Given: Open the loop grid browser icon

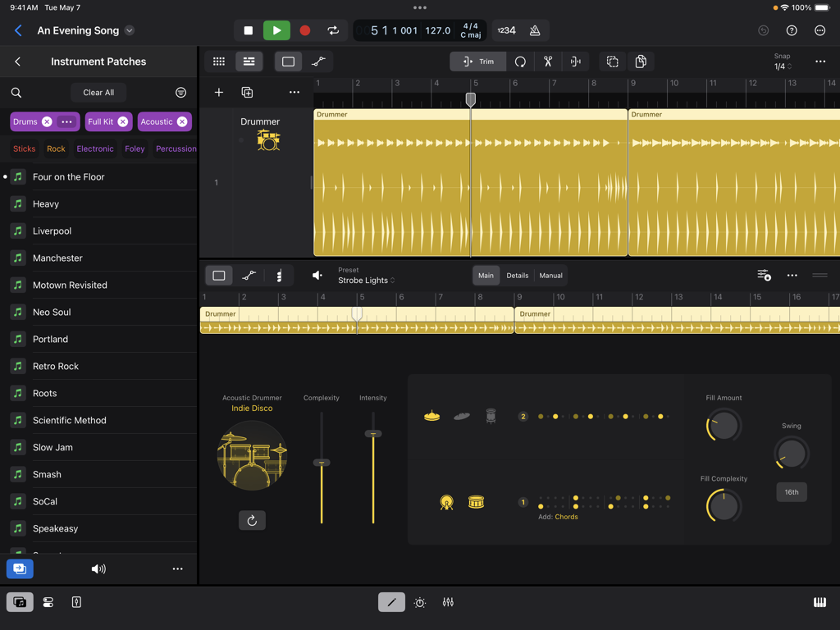Looking at the screenshot, I should [218, 62].
